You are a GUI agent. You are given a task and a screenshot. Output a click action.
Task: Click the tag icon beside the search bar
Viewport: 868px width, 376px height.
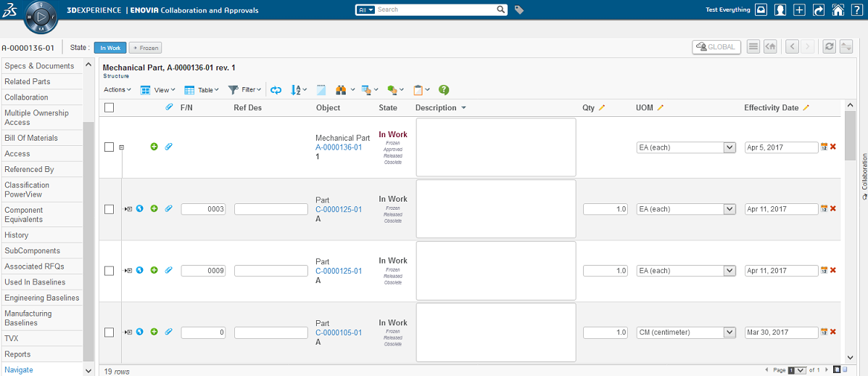click(519, 10)
